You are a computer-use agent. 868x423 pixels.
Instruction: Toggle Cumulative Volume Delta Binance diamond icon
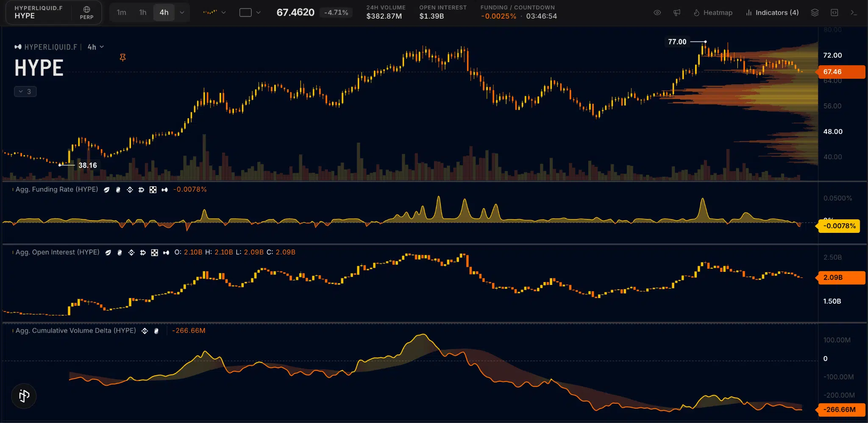point(145,331)
